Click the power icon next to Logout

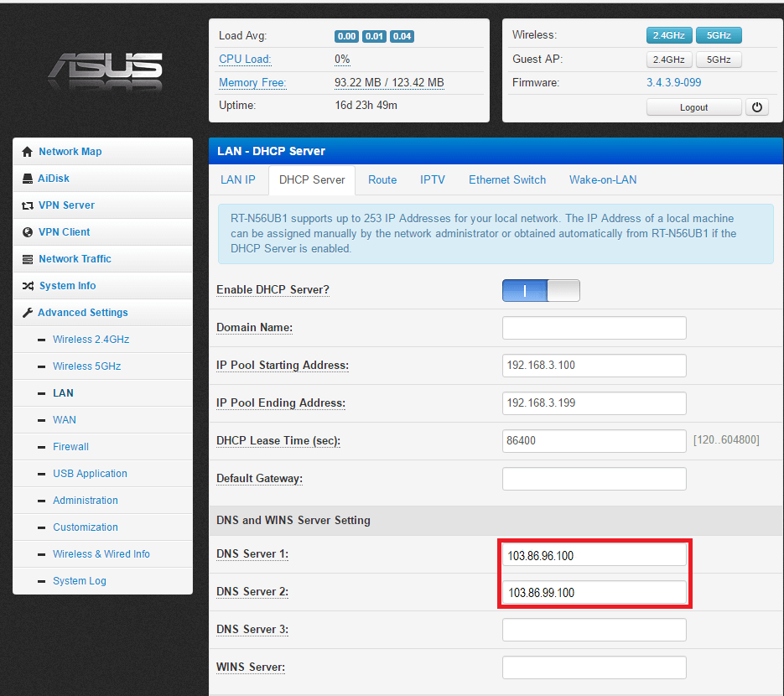click(757, 107)
